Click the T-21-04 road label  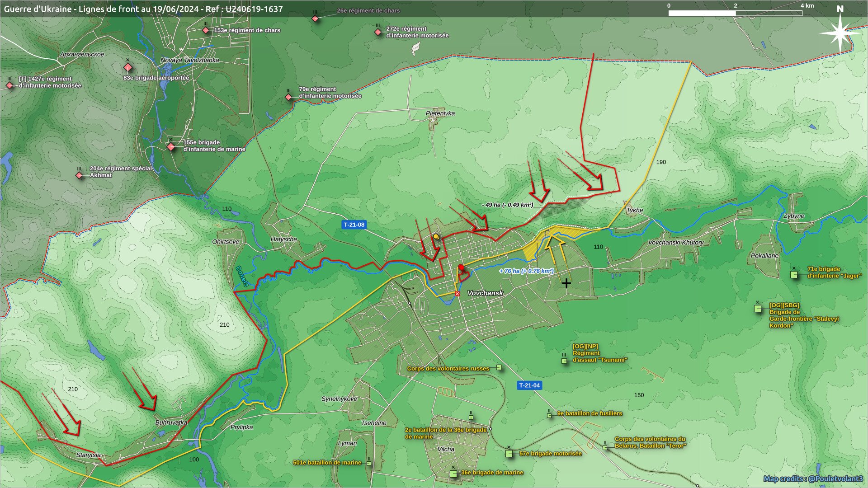tap(529, 385)
